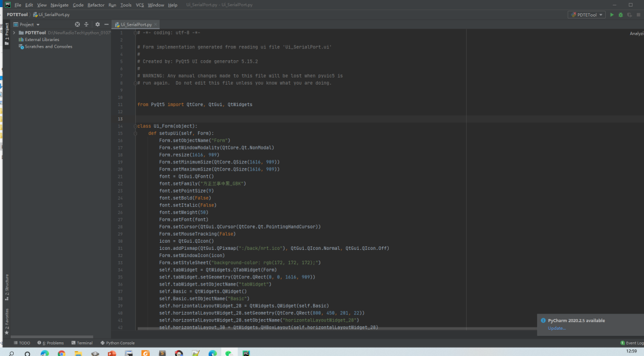644x356 pixels.
Task: Collapse the def setupUi fold marker
Action: pos(135,134)
